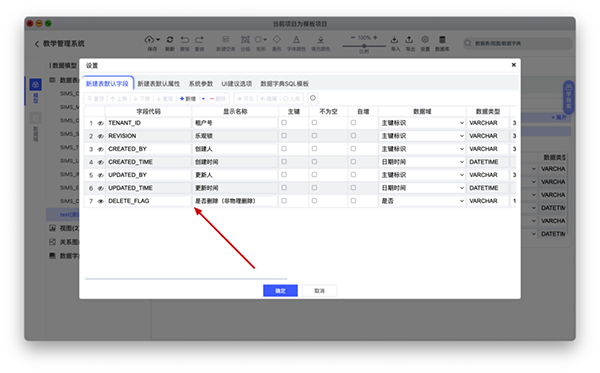Click the Visible (可见) toolbar button

[x=245, y=99]
